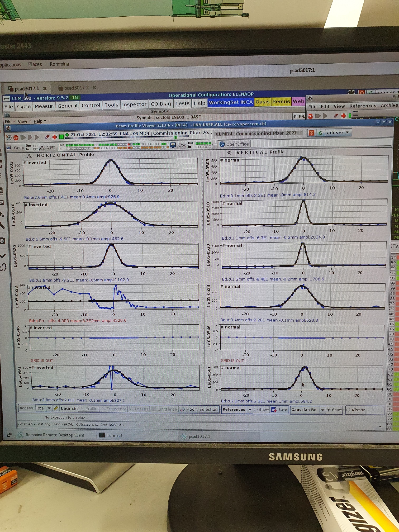Toggle the Btv In checkbox row

point(203,147)
